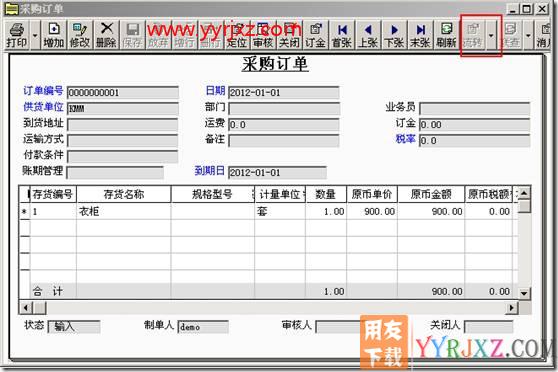Click the 订单编号 field showing 0000000001
The height and width of the screenshot is (372, 558).
[x=123, y=93]
